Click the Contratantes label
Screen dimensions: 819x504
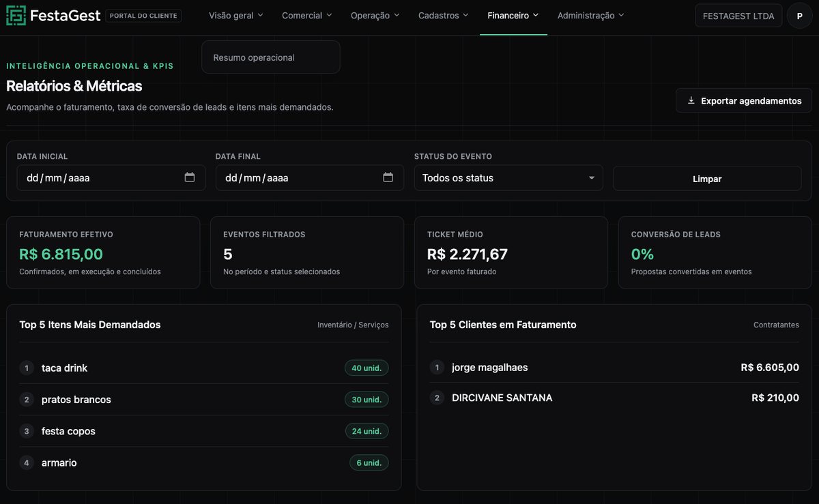pos(776,325)
